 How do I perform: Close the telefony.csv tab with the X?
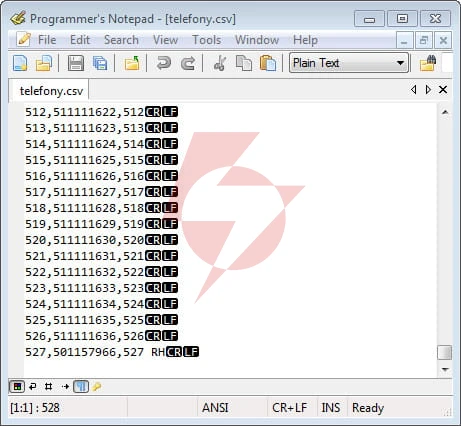pyautogui.click(x=443, y=89)
